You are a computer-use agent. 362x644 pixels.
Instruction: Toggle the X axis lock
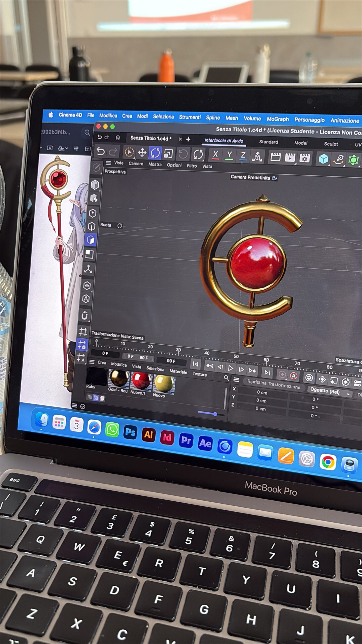tap(215, 155)
